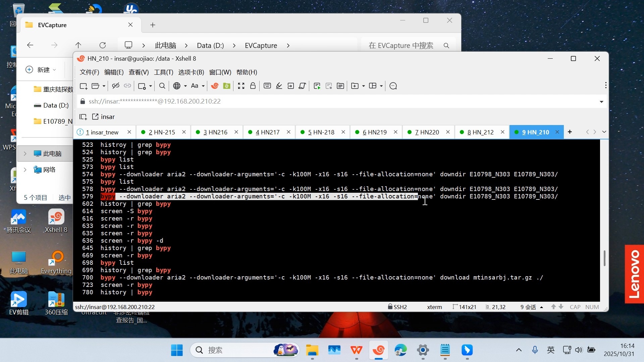Click the Xshell 8 desktop shortcut
This screenshot has width=644, height=362.
tap(56, 221)
